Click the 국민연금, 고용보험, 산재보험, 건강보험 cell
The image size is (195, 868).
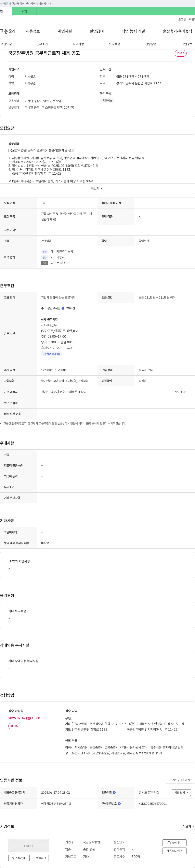pyautogui.click(x=65, y=381)
